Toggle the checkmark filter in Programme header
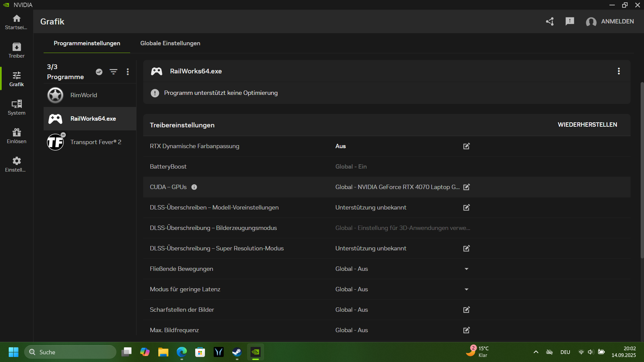Image resolution: width=644 pixels, height=362 pixels. click(99, 72)
